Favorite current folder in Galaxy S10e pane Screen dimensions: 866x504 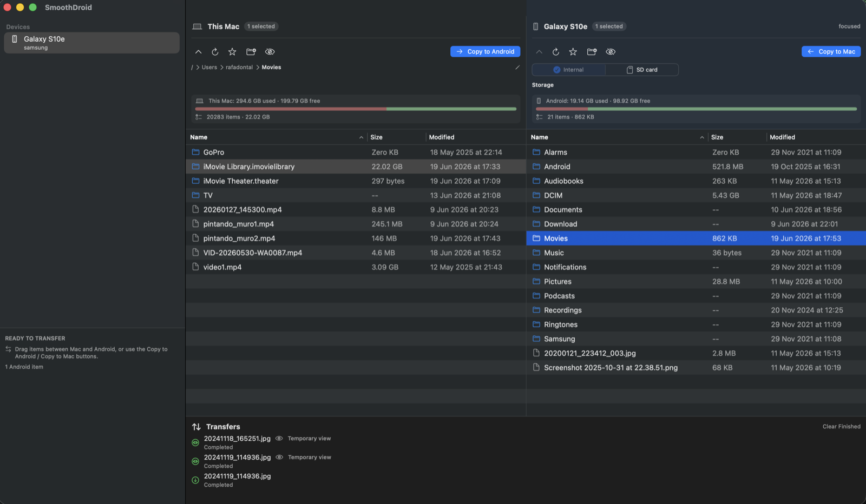[573, 52]
